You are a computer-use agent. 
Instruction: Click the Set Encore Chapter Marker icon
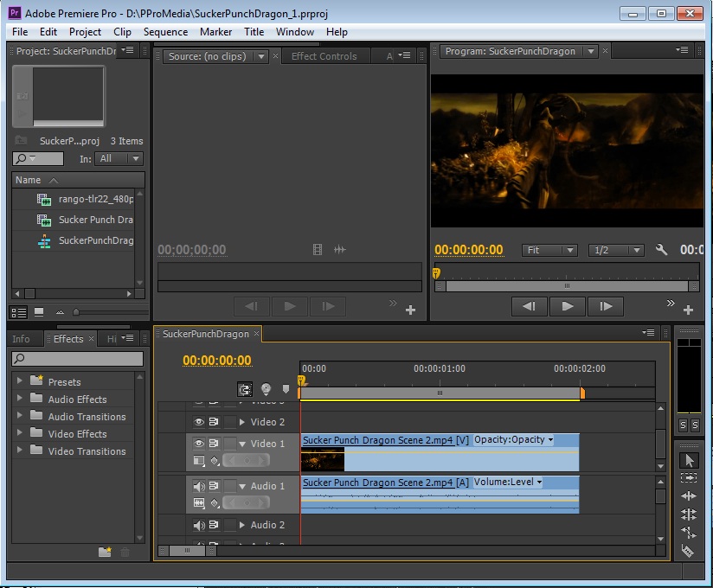click(266, 389)
